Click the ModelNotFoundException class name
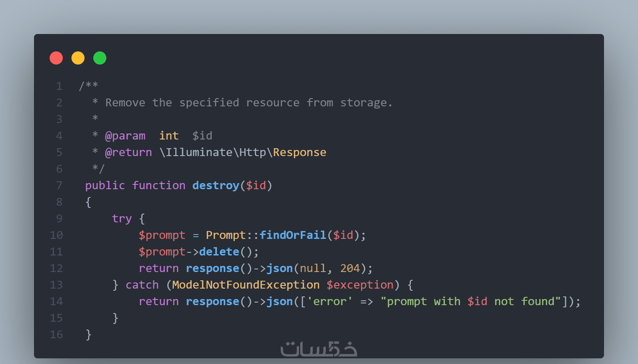Screen dimensions: 638x364 [x=246, y=285]
